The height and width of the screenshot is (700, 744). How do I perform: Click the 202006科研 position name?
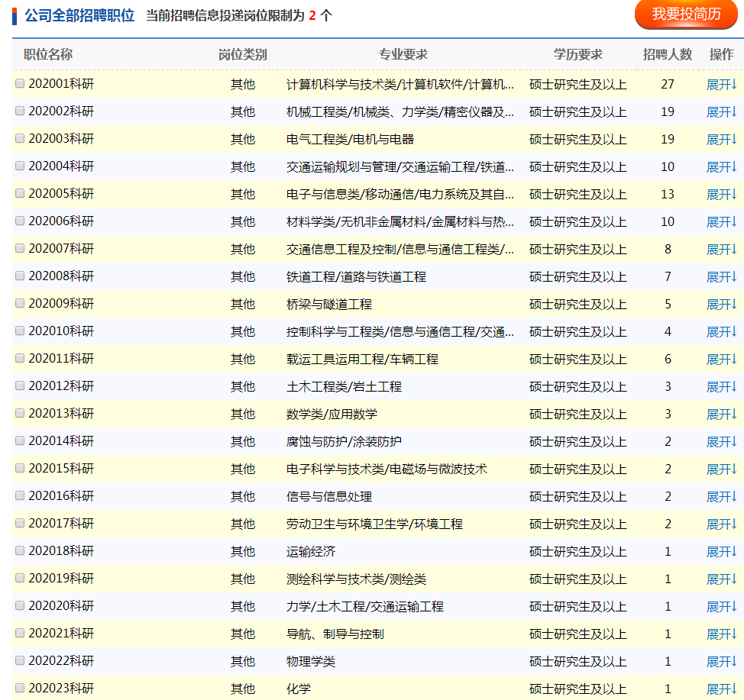(61, 221)
